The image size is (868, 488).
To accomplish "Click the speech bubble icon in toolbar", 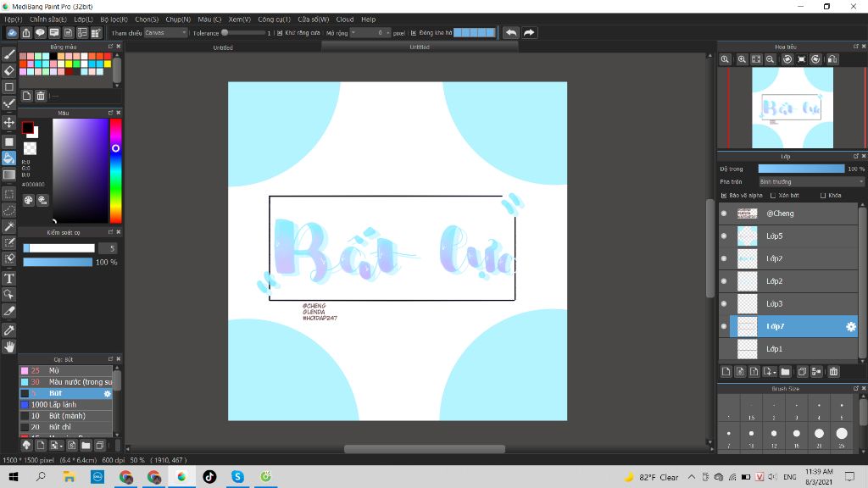I will 40,33.
